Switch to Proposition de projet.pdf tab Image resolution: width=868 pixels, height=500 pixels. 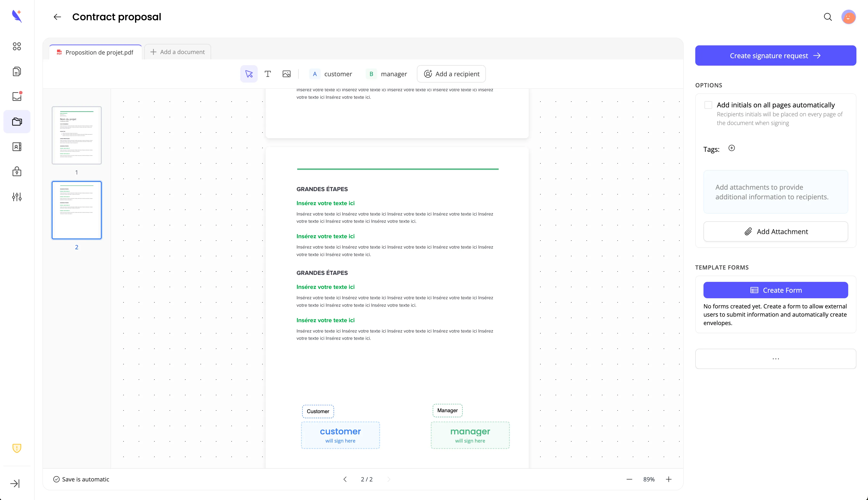coord(96,52)
